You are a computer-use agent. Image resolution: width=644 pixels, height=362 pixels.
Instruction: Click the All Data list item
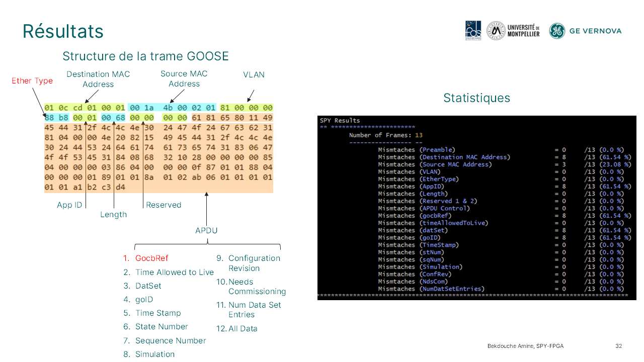point(243,329)
